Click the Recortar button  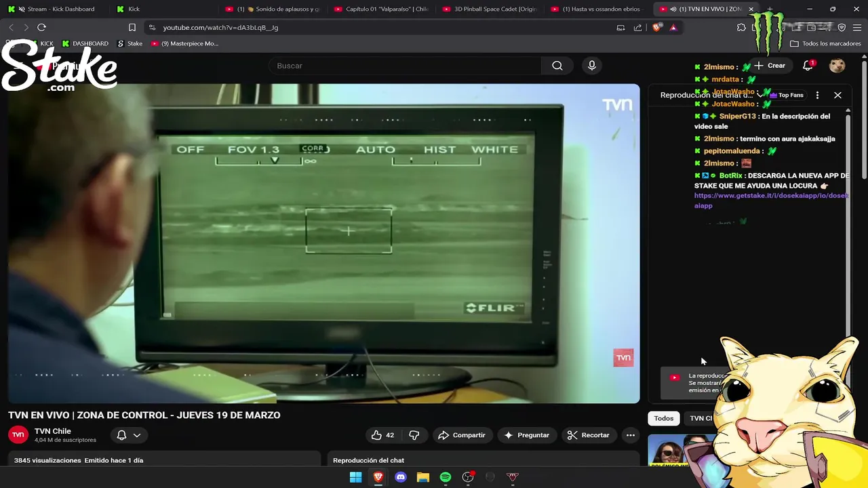tap(589, 435)
